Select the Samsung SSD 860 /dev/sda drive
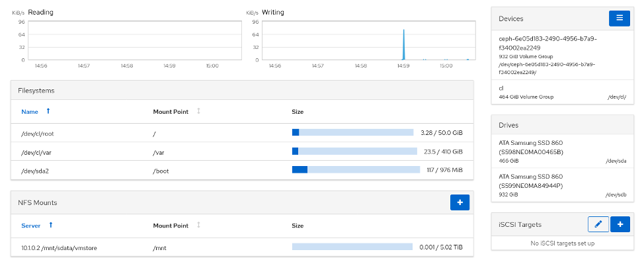 pyautogui.click(x=562, y=151)
